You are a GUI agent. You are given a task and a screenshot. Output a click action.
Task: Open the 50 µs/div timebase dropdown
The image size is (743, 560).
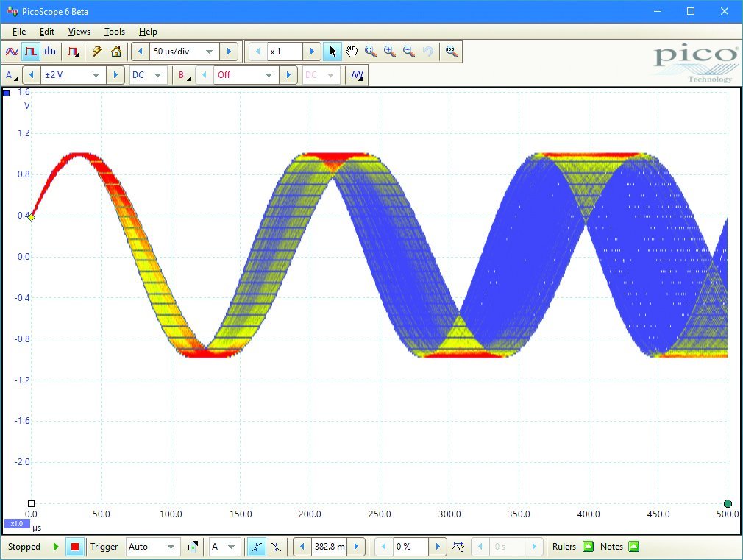(185, 52)
